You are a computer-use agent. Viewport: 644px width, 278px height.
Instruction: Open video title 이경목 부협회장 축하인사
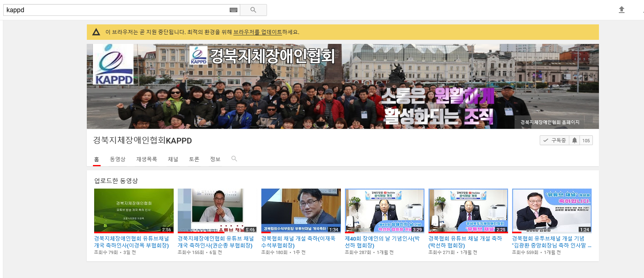131,242
